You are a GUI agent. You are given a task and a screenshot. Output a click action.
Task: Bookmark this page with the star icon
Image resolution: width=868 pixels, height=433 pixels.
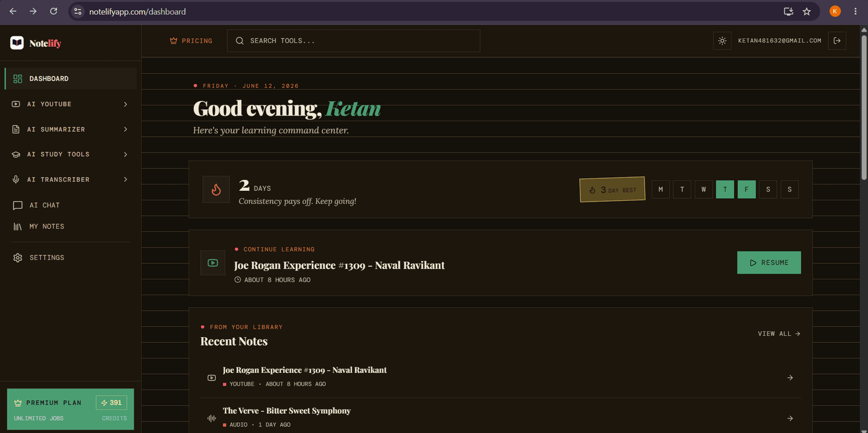click(x=807, y=11)
